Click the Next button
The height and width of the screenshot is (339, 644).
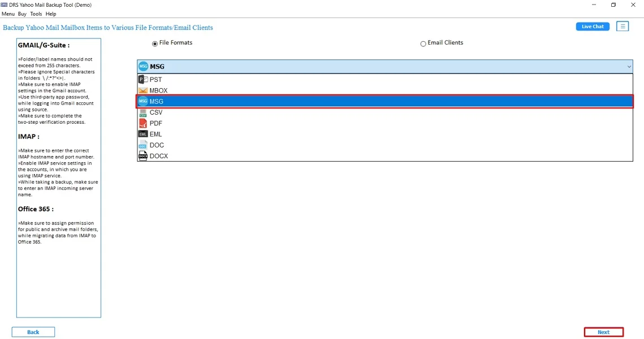[604, 332]
